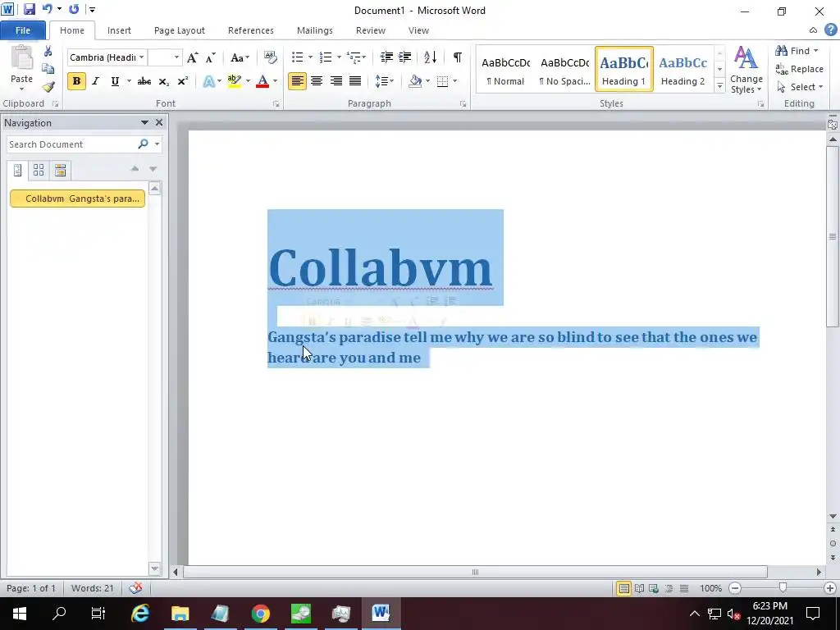
Task: Browse pages thumbnails view in Navigation pane
Action: (39, 171)
